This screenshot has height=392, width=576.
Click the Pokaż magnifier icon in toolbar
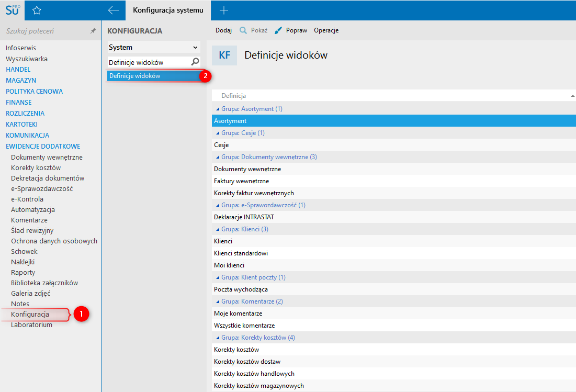(243, 30)
